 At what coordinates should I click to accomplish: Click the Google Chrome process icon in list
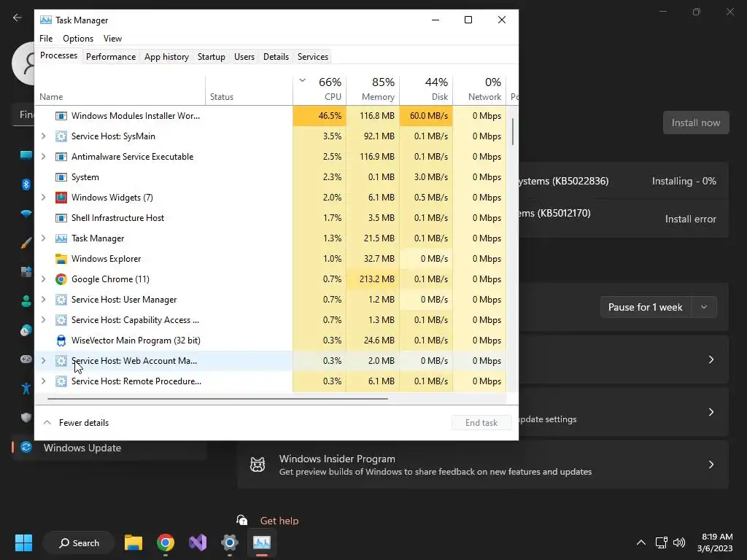(61, 279)
